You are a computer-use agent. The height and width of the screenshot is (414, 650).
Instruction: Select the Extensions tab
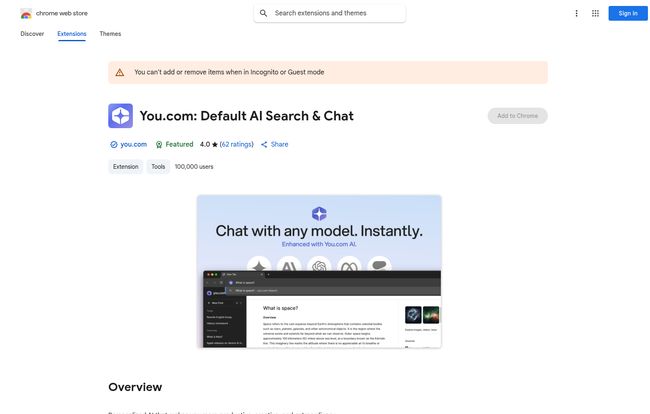(x=72, y=34)
